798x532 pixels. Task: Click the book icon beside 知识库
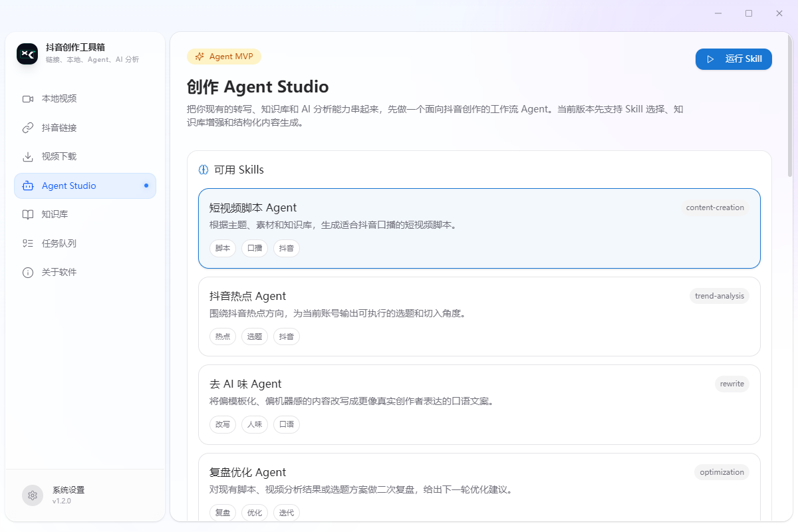(28, 214)
